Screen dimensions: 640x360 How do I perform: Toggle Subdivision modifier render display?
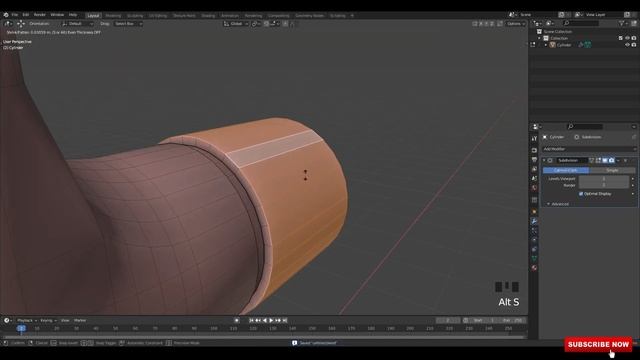pos(611,160)
